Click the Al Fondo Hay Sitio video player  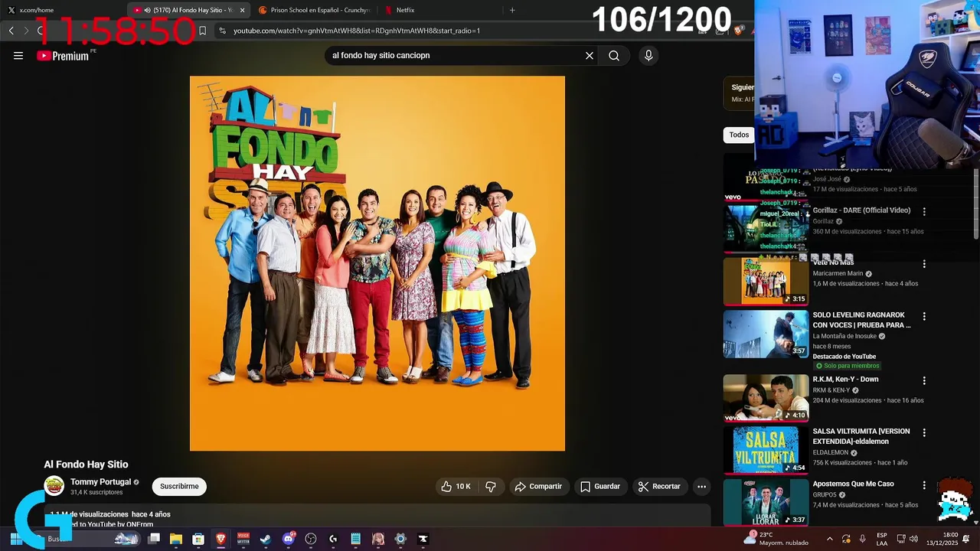pos(377,263)
